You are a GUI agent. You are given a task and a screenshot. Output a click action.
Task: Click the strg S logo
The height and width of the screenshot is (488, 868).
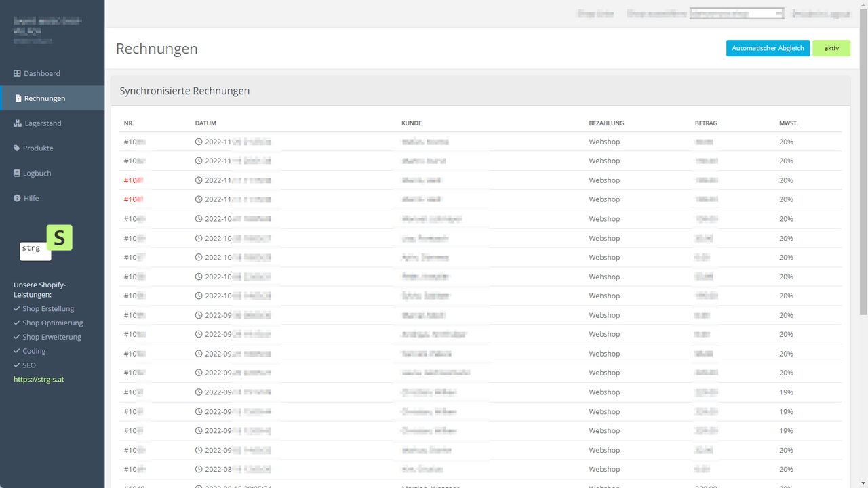pos(46,243)
